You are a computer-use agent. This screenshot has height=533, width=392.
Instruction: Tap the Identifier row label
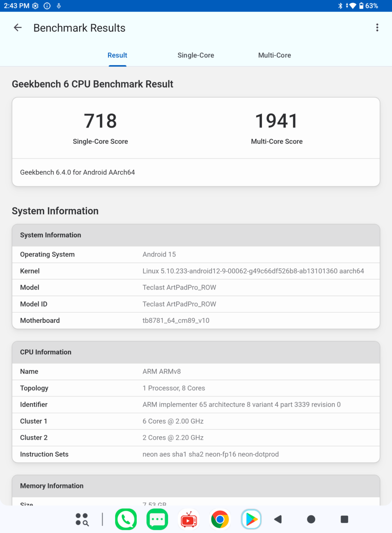34,404
